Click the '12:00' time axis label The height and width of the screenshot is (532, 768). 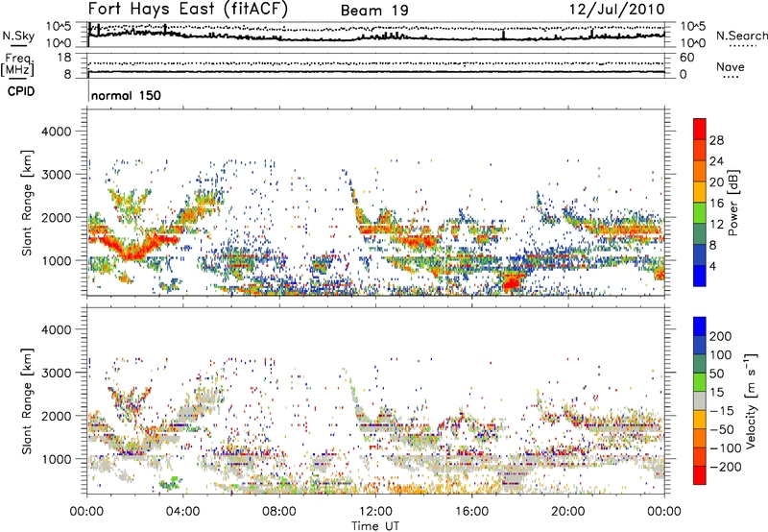pos(375,512)
